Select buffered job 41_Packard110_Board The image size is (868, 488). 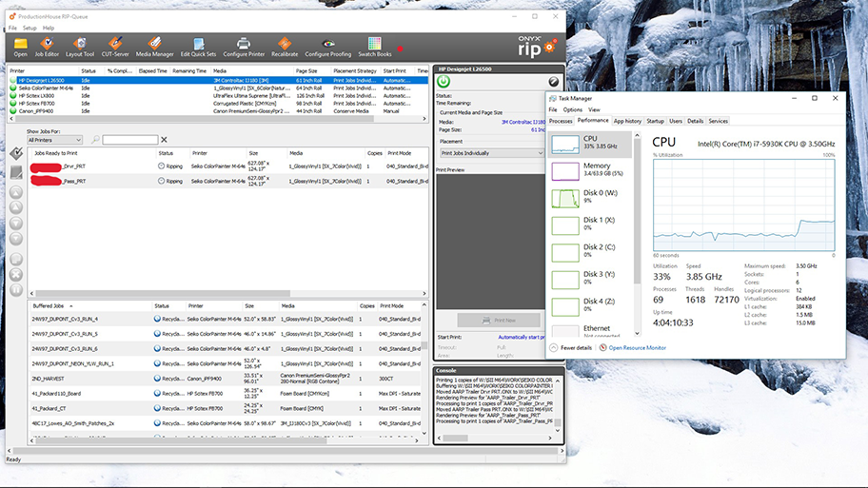226,394
